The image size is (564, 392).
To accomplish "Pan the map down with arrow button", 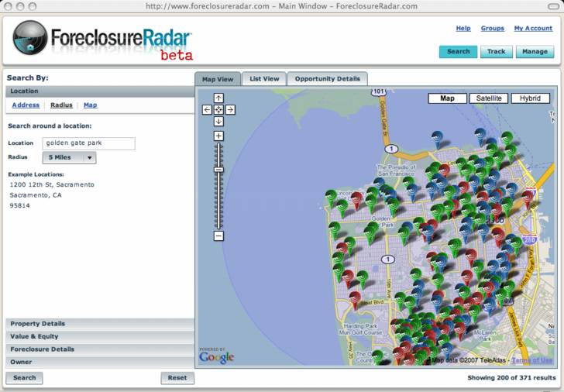I will [x=218, y=122].
